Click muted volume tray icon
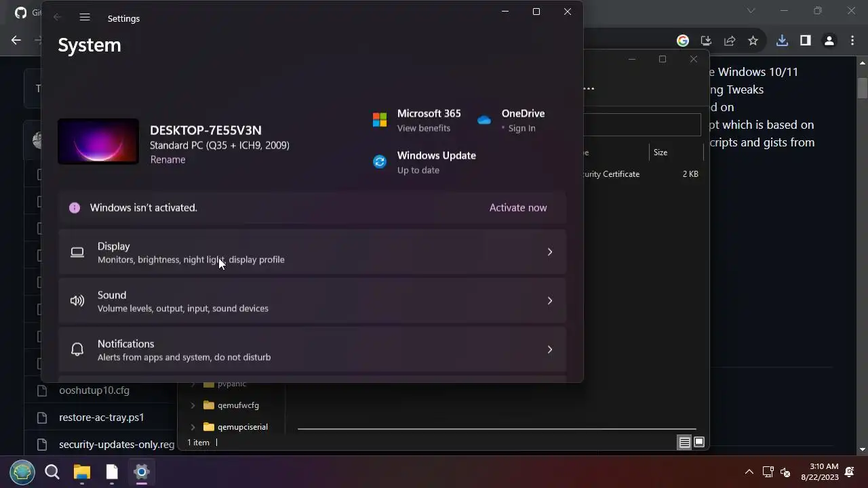 [786, 472]
